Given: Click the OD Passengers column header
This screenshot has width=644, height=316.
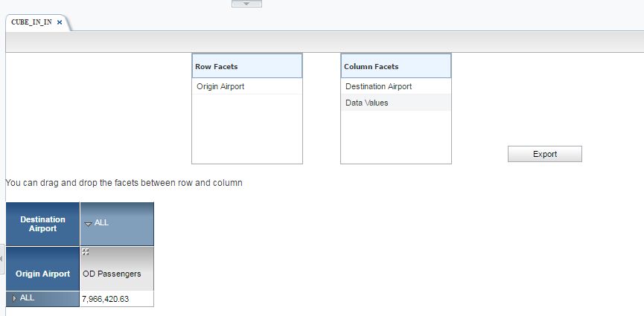Looking at the screenshot, I should [112, 274].
